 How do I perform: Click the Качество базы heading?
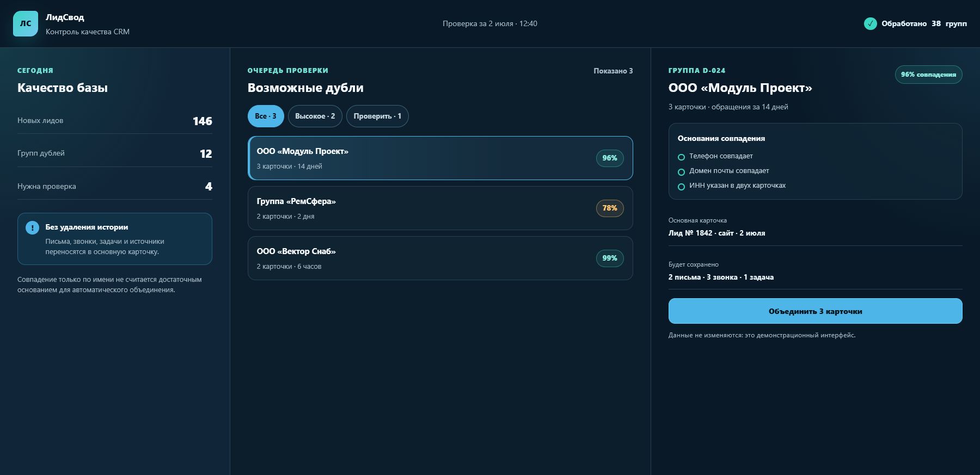[x=63, y=88]
